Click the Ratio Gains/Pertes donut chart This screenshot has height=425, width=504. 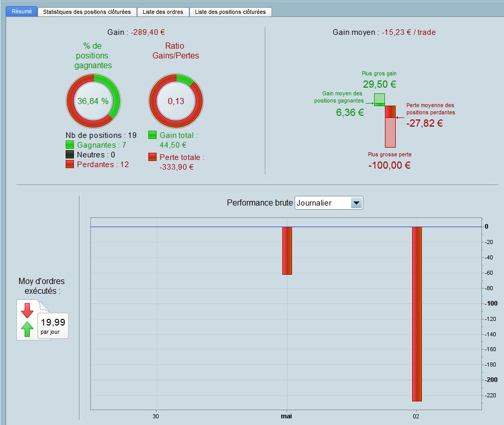[x=176, y=101]
